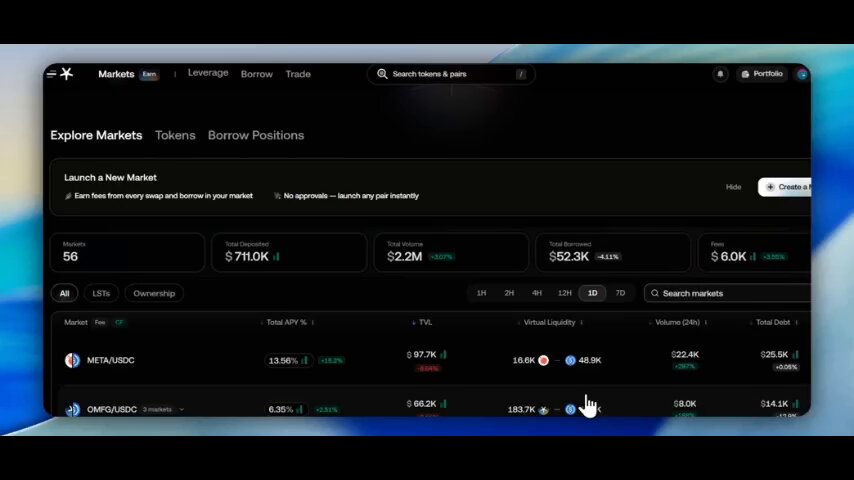Click info icon beside Total APY % header
Viewport: 854px width, 480px height.
[x=313, y=323]
